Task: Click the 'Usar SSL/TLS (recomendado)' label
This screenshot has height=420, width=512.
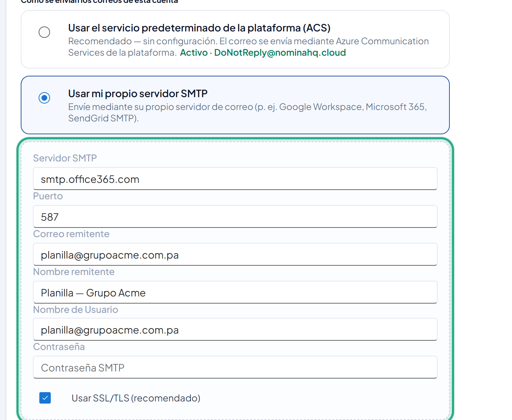Action: click(x=136, y=398)
